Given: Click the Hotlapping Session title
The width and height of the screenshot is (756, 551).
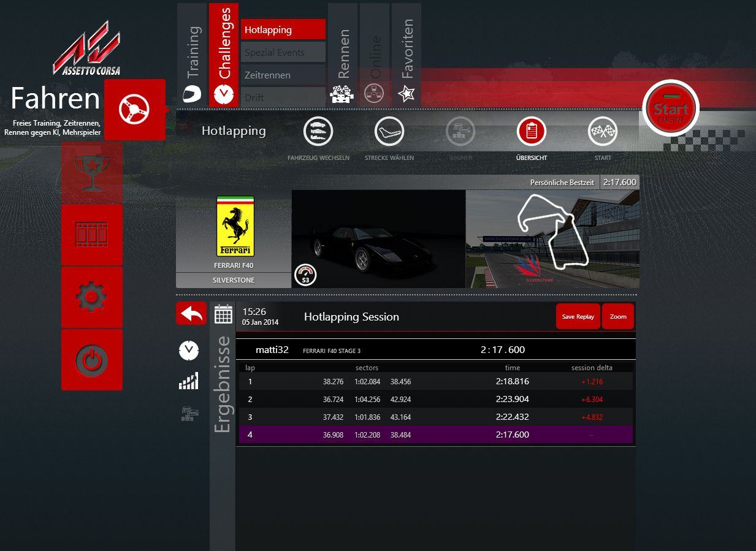Looking at the screenshot, I should (351, 317).
